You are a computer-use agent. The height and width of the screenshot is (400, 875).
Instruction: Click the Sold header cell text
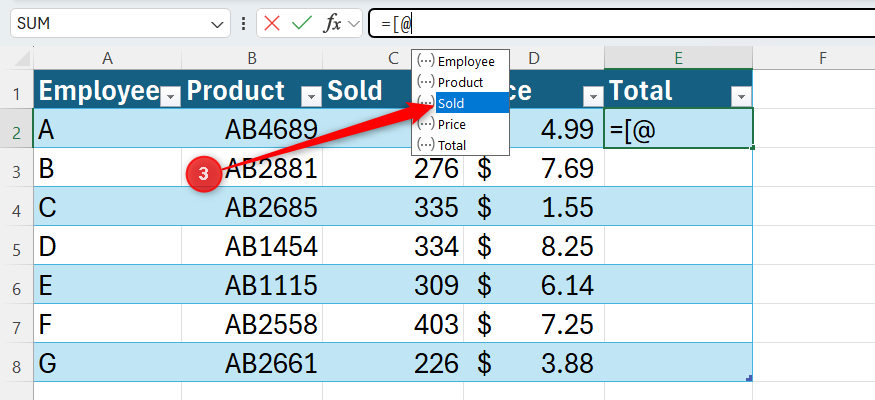coord(355,90)
